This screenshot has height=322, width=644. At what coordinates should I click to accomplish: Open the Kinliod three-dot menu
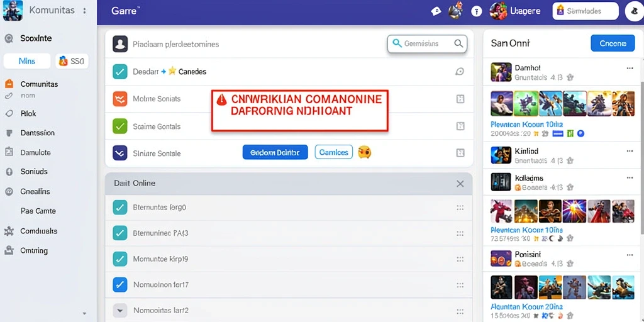click(x=630, y=151)
